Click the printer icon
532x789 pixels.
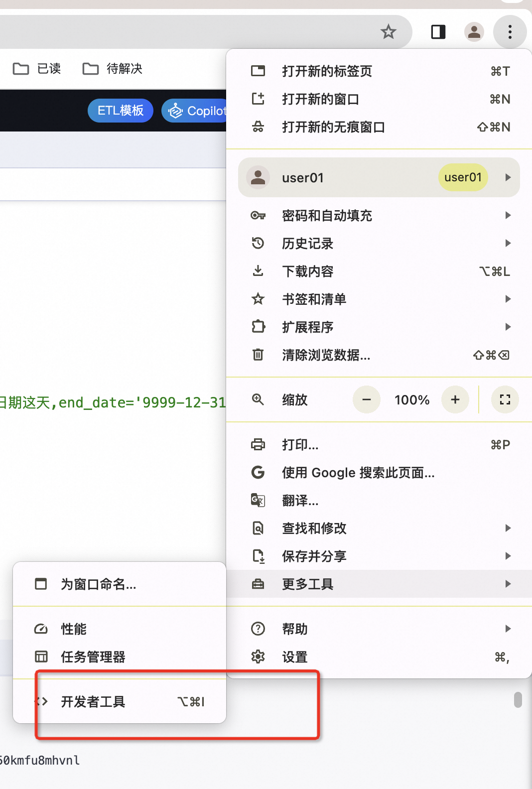point(258,444)
